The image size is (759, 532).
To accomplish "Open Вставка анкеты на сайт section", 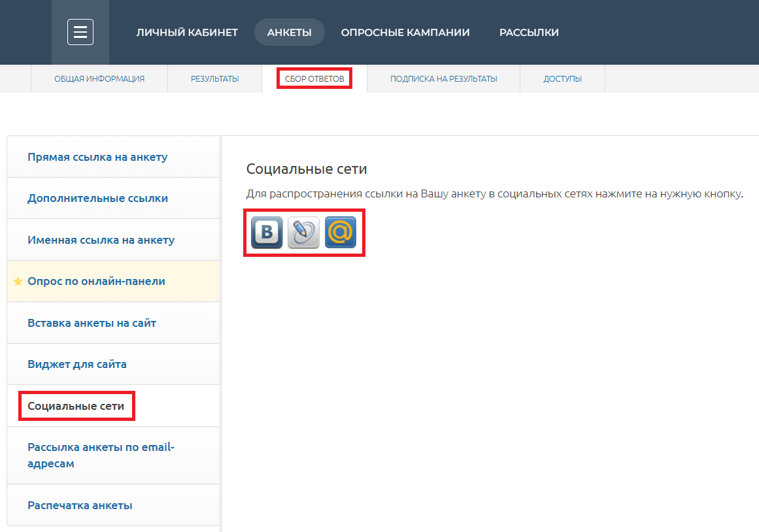I will click(x=114, y=323).
